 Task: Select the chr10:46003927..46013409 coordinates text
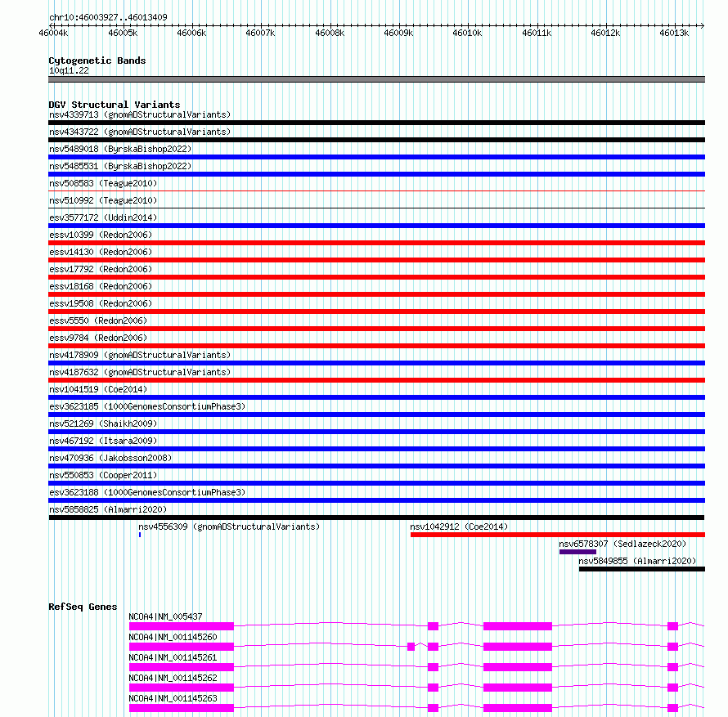coord(108,17)
